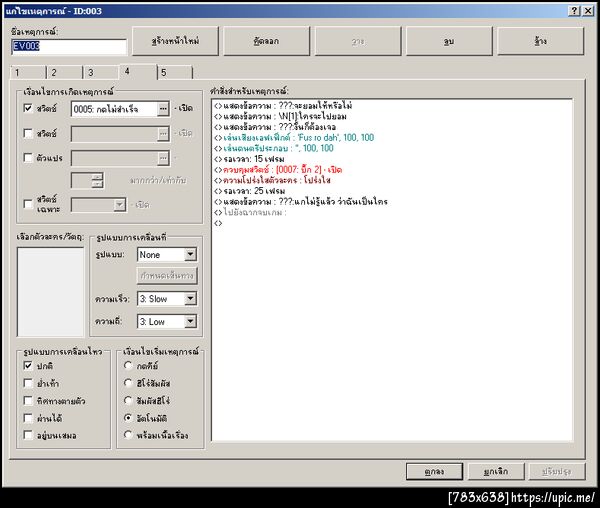
Task: Switch to event page tab 1
Action: (x=28, y=72)
